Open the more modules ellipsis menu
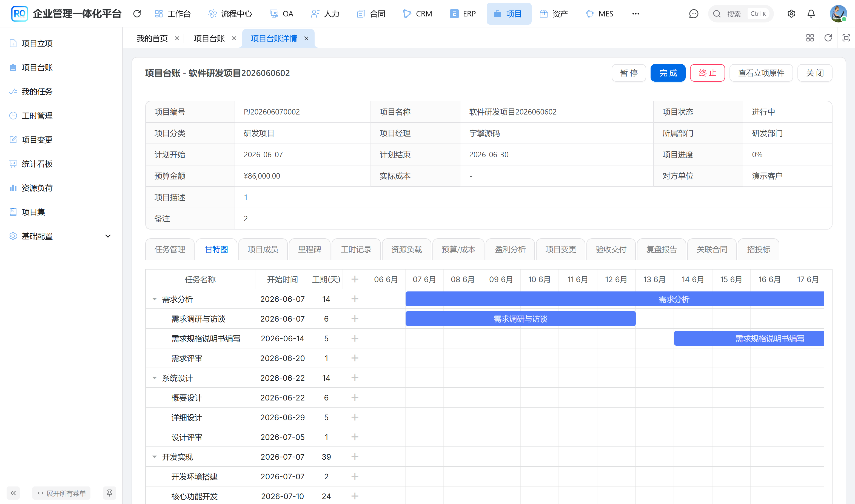 click(635, 14)
